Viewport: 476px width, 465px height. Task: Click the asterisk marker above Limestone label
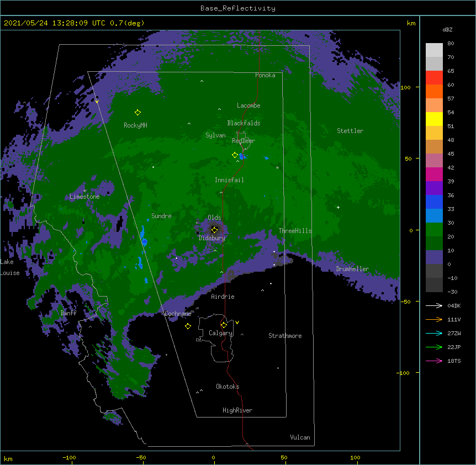click(x=84, y=191)
